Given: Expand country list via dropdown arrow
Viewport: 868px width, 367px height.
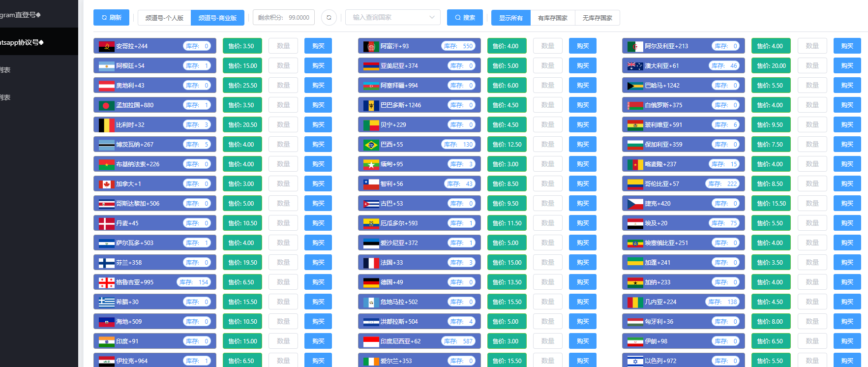Looking at the screenshot, I should point(432,18).
